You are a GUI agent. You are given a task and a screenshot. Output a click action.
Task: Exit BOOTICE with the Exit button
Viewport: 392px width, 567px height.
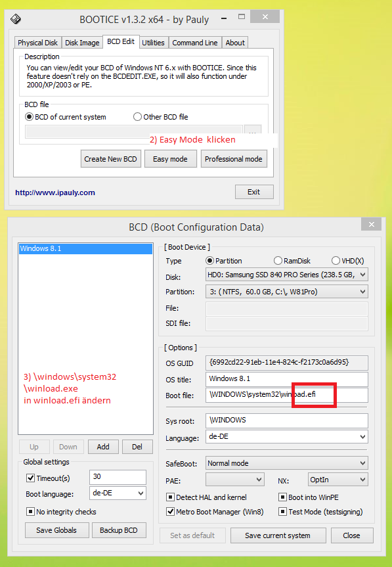254,192
